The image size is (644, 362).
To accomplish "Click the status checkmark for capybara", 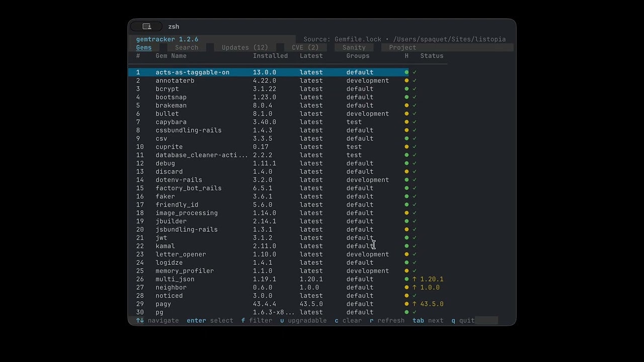I will pos(415,122).
